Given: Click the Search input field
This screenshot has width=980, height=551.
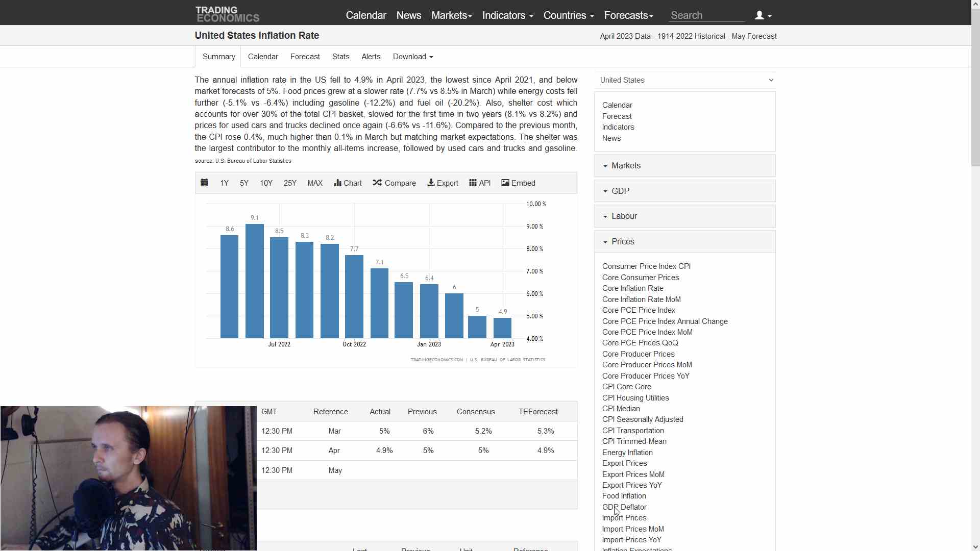Looking at the screenshot, I should pyautogui.click(x=706, y=15).
